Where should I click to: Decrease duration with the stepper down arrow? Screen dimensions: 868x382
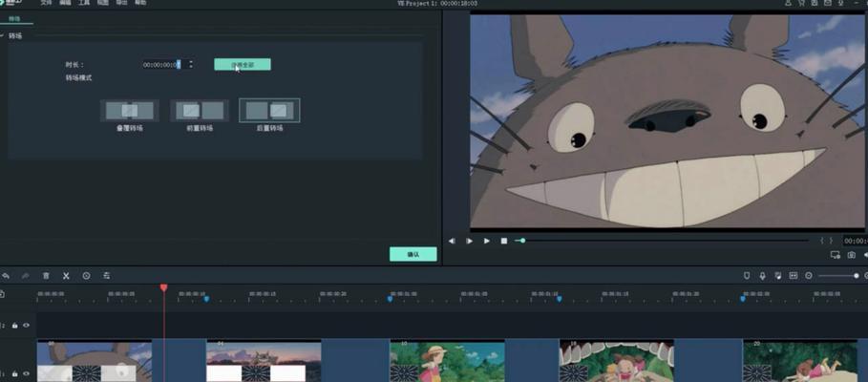pyautogui.click(x=191, y=67)
